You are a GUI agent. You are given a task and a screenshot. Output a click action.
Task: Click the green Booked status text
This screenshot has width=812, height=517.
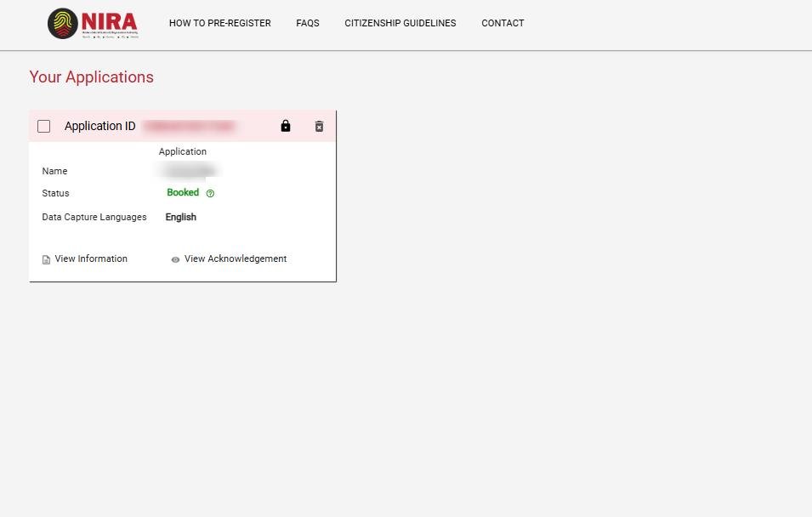[183, 193]
